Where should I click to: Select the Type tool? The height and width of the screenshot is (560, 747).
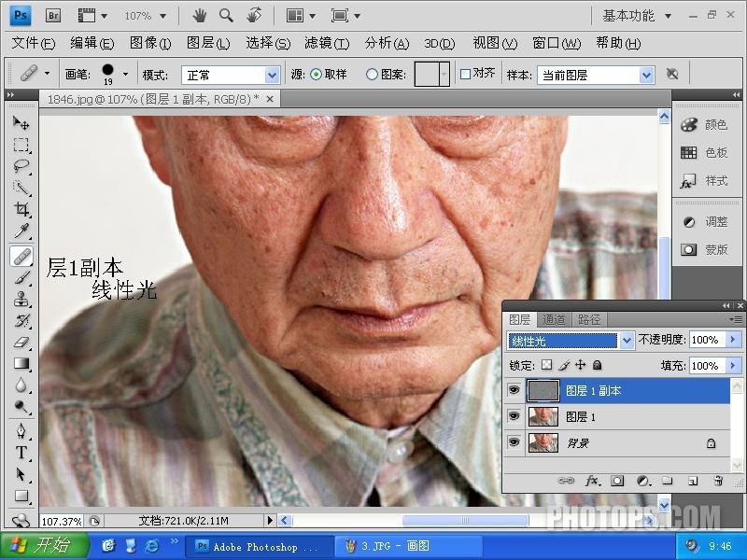tap(21, 453)
